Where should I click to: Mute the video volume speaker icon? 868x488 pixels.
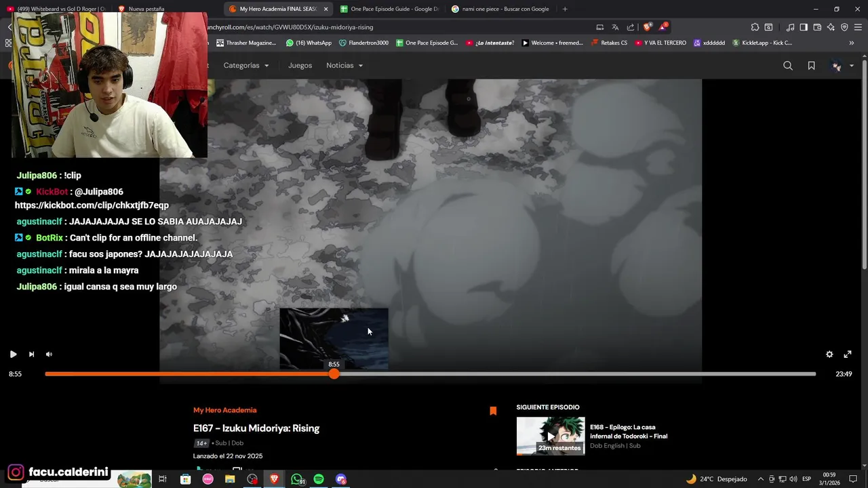[x=49, y=354]
